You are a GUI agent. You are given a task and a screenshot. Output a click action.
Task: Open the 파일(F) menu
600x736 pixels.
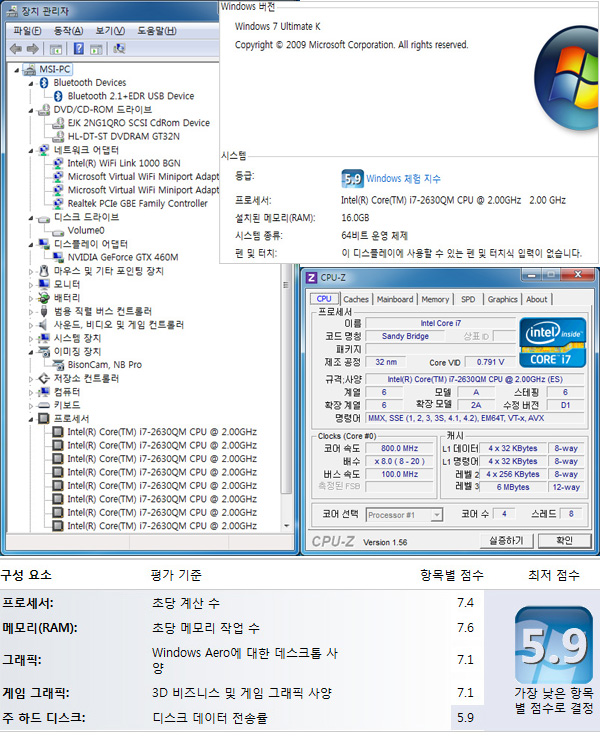27,31
